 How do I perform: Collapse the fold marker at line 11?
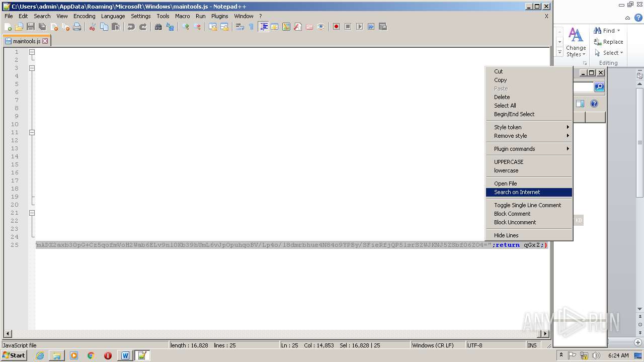[x=32, y=132]
